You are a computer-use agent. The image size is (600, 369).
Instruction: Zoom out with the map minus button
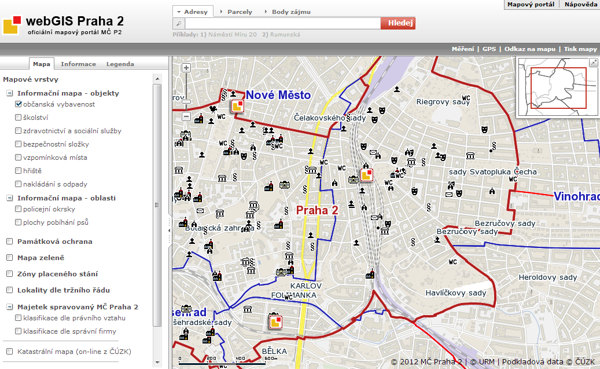click(x=186, y=116)
